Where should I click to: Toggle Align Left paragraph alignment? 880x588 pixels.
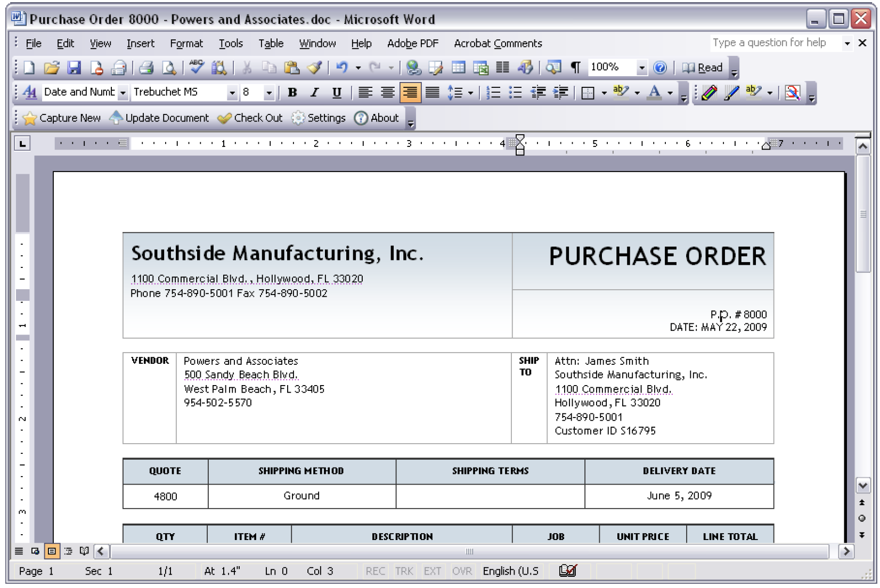coord(365,92)
